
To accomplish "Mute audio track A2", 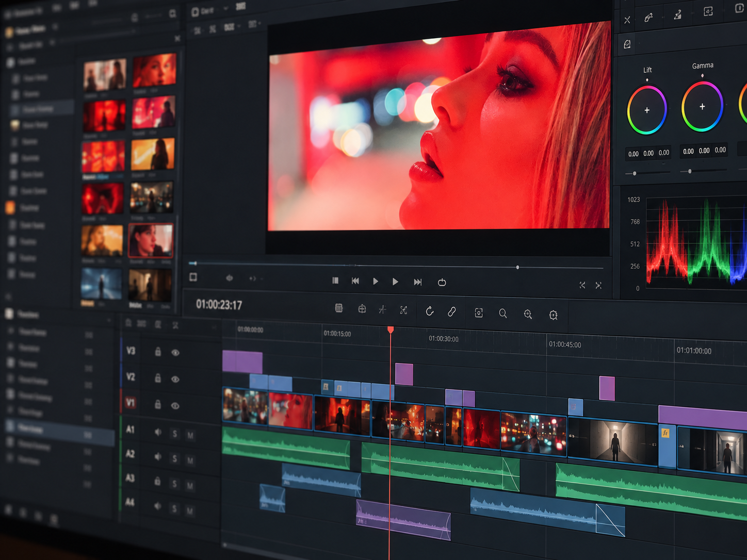I will pos(190,460).
